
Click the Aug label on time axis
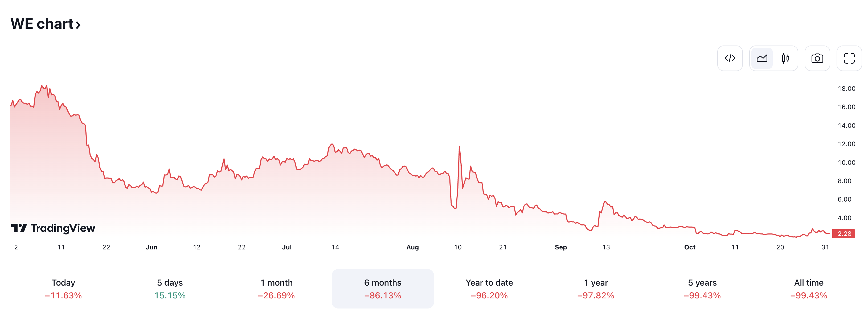pyautogui.click(x=412, y=247)
